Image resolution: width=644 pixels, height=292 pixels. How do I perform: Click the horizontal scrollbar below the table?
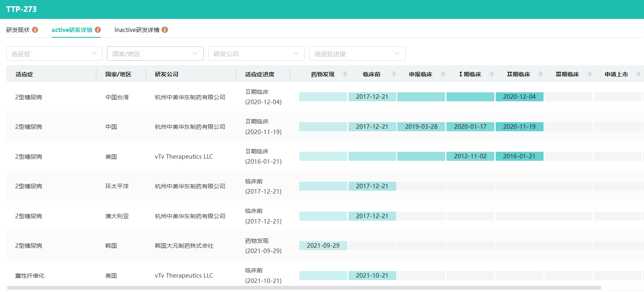[304, 288]
